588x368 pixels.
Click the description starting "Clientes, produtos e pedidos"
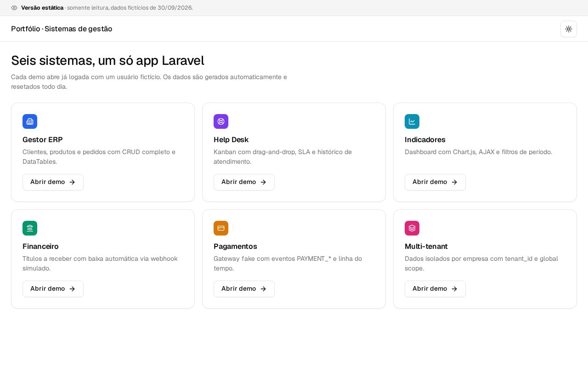99,157
